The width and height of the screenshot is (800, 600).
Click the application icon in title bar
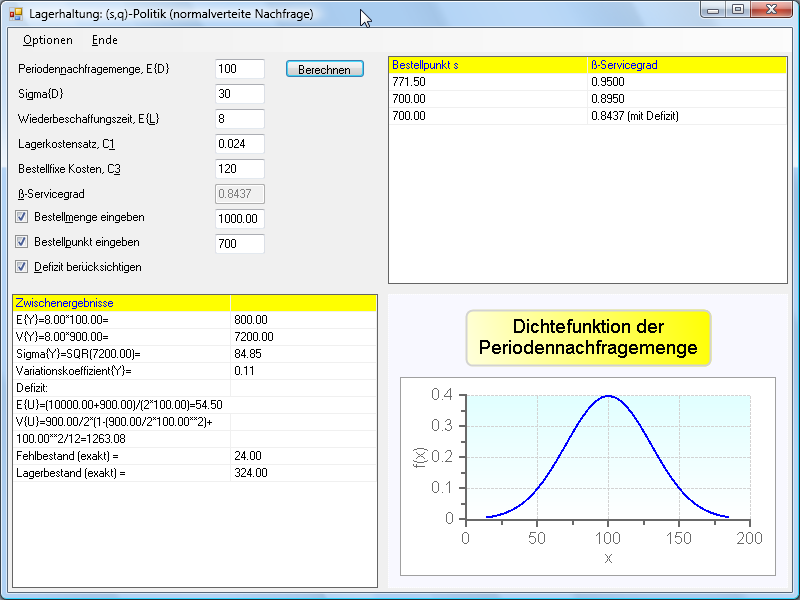pyautogui.click(x=15, y=14)
